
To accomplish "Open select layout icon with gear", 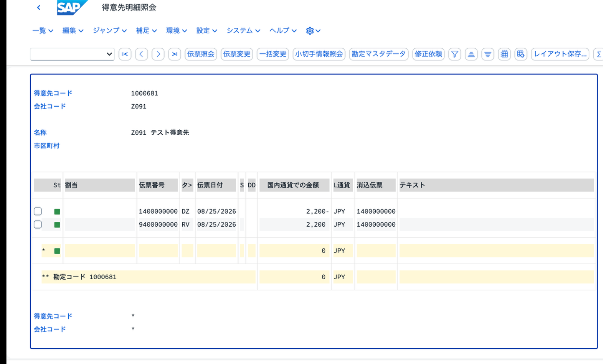I will coord(521,54).
